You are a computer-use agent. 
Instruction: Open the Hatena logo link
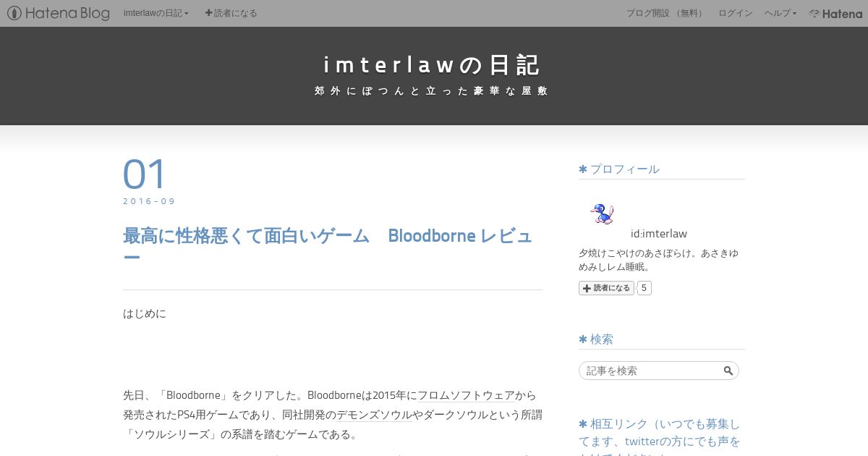[x=835, y=13]
